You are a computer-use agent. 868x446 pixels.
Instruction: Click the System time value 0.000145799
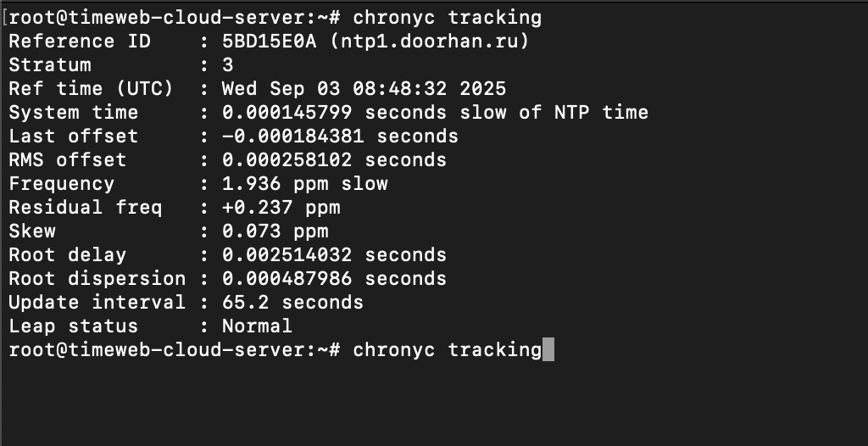pos(287,113)
